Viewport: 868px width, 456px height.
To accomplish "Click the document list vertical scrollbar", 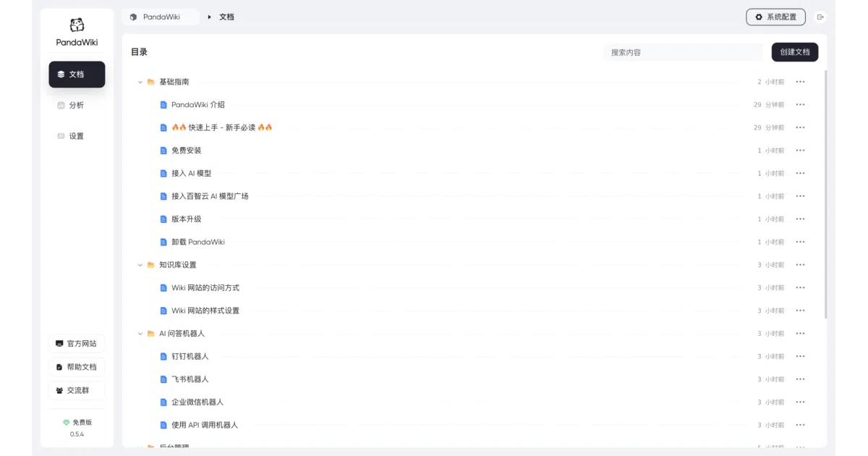I will pyautogui.click(x=825, y=194).
